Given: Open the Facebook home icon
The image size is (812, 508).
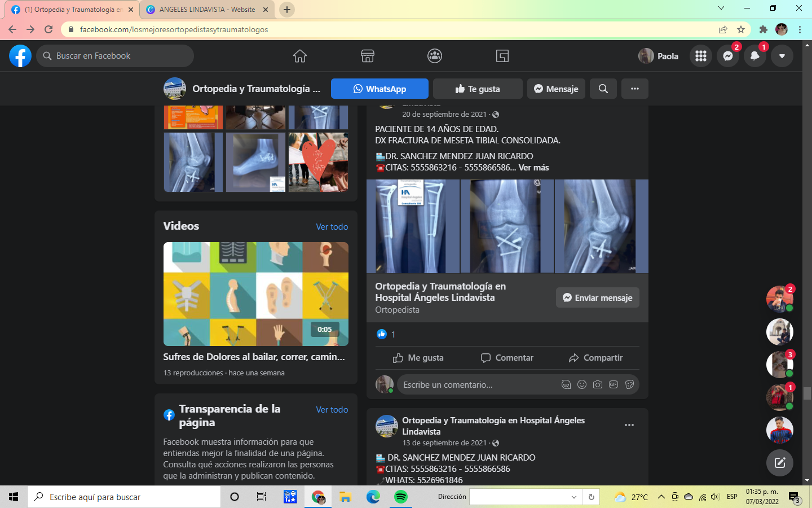Looking at the screenshot, I should pos(300,56).
